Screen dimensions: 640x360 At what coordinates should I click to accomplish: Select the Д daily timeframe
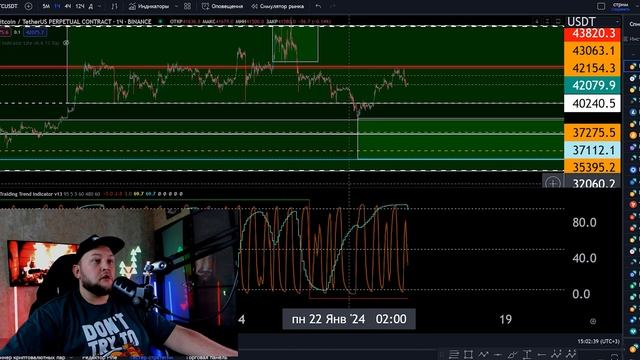tap(91, 6)
